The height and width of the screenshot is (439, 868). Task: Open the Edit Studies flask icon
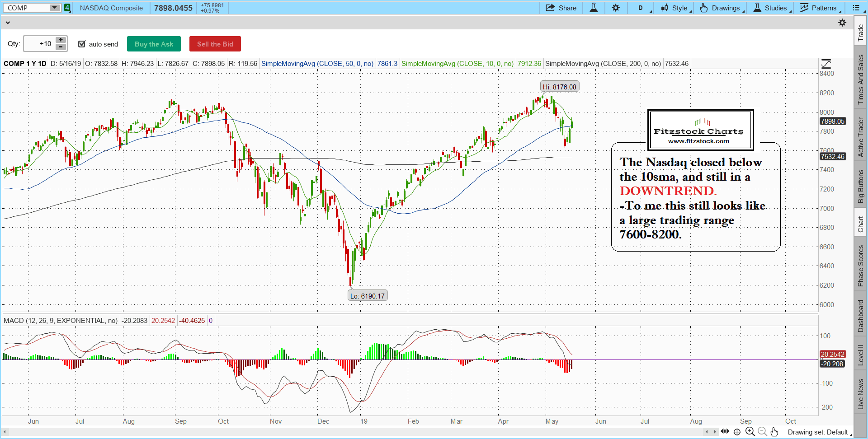(x=594, y=8)
